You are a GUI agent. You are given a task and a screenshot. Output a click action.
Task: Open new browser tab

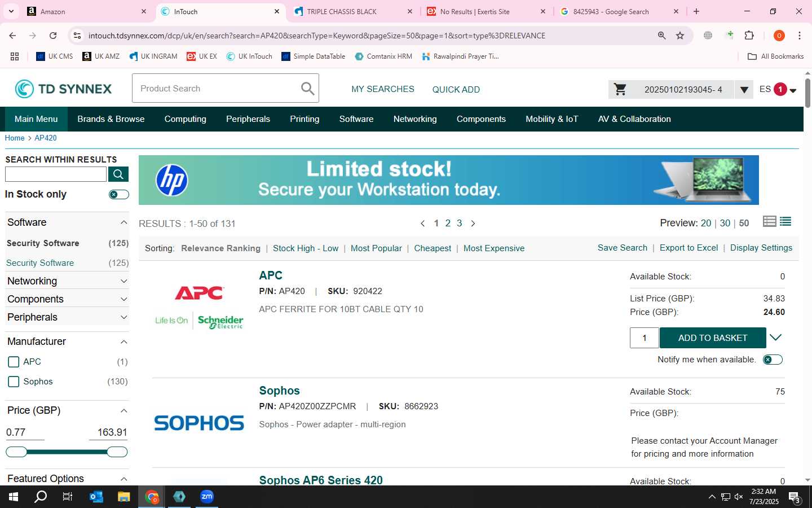click(696, 11)
